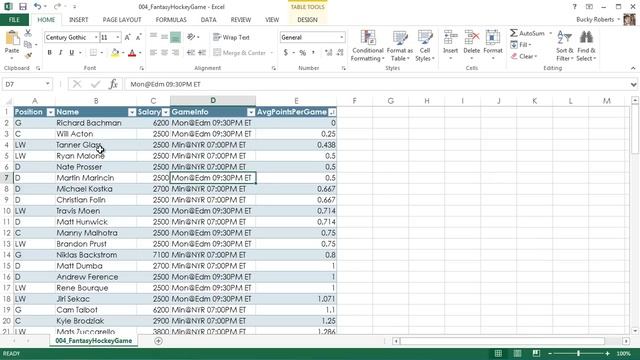Expand the formula bar
Viewport: 640px width, 360px height.
pos(633,84)
